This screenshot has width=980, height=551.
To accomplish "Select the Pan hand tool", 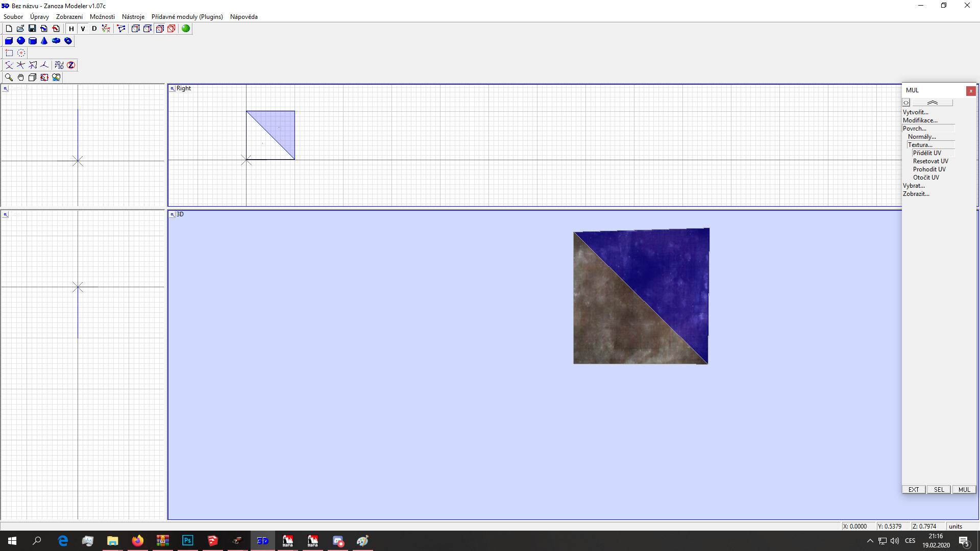I will point(20,78).
